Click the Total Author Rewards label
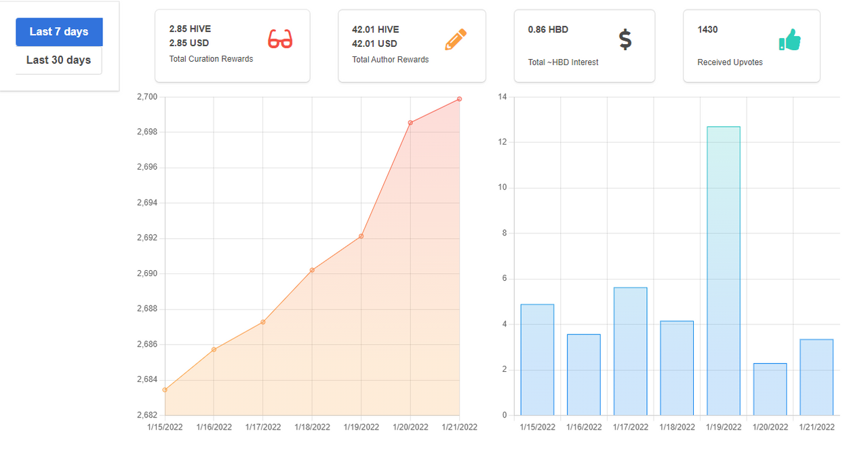Screen dimensions: 868x456 [x=391, y=60]
